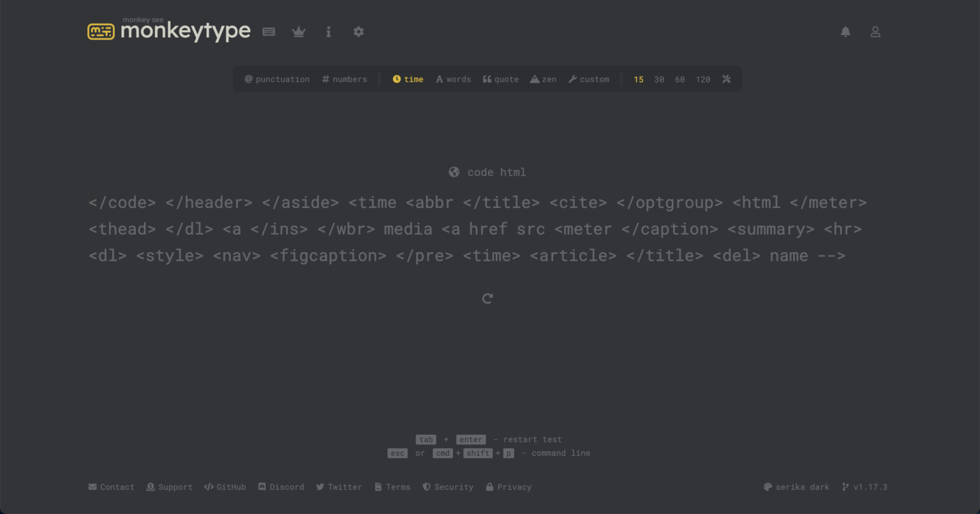This screenshot has width=980, height=514.
Task: Open the code html language selector
Action: [487, 172]
